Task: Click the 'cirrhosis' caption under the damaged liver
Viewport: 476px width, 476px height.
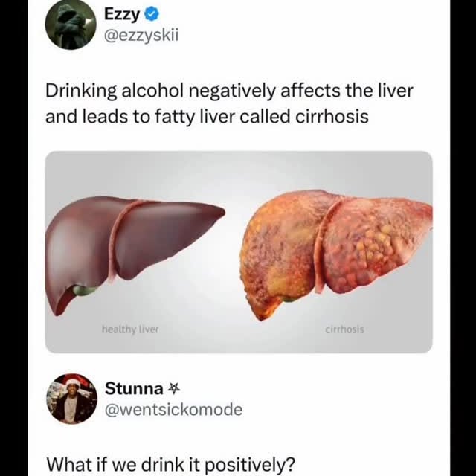Action: [x=344, y=329]
